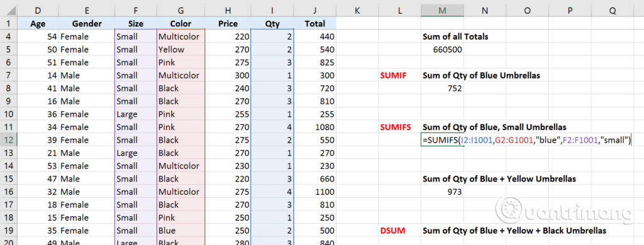Select the Total cell showing 1100
This screenshot has height=245, width=644.
click(315, 192)
